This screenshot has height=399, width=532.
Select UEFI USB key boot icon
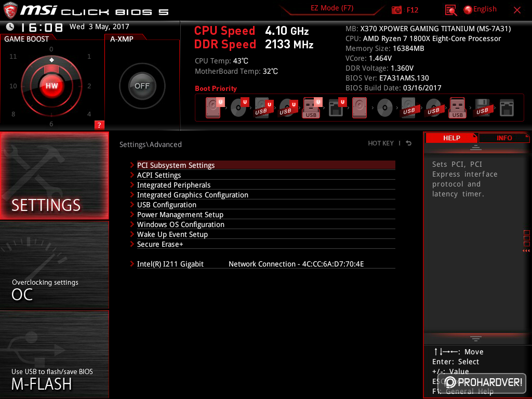pos(312,108)
